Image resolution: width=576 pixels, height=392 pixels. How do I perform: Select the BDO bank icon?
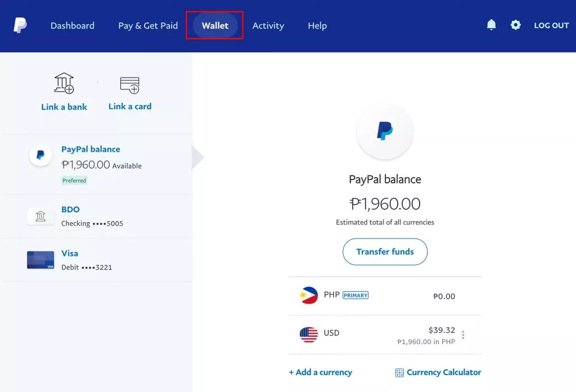coord(40,217)
